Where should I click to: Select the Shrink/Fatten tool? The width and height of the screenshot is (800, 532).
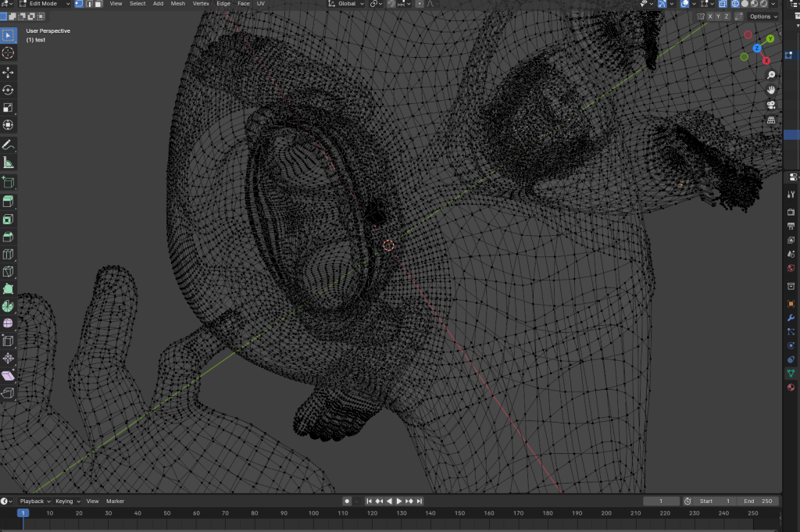pyautogui.click(x=8, y=358)
